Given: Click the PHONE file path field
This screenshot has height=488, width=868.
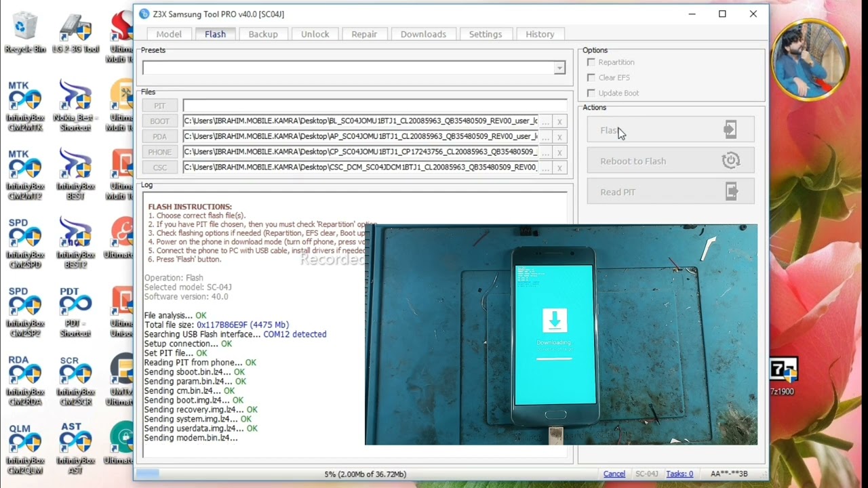Looking at the screenshot, I should point(360,152).
